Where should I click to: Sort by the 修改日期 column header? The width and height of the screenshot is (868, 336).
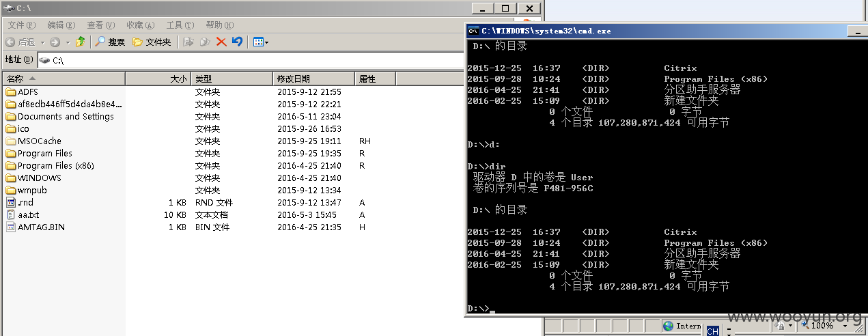[x=314, y=79]
